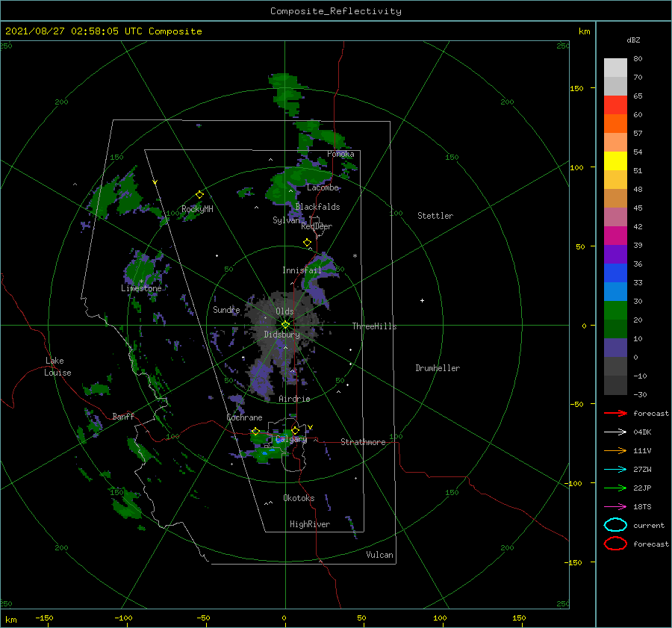Pick the light gray 70-80 dBZ swatch
This screenshot has height=628, width=672.
615,68
